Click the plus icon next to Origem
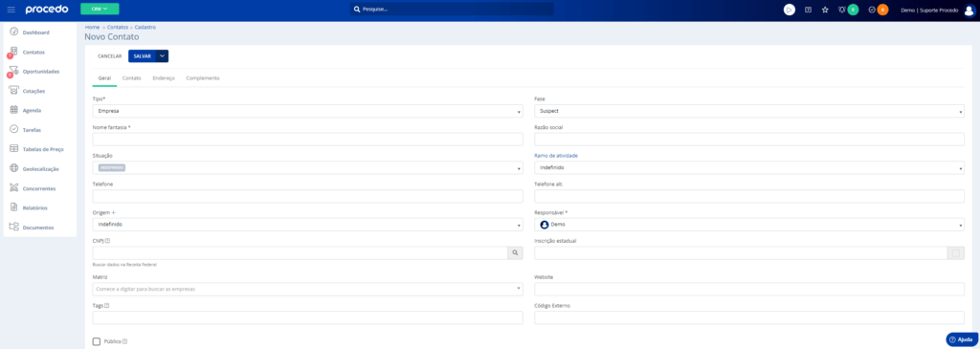The image size is (980, 349). [x=114, y=212]
